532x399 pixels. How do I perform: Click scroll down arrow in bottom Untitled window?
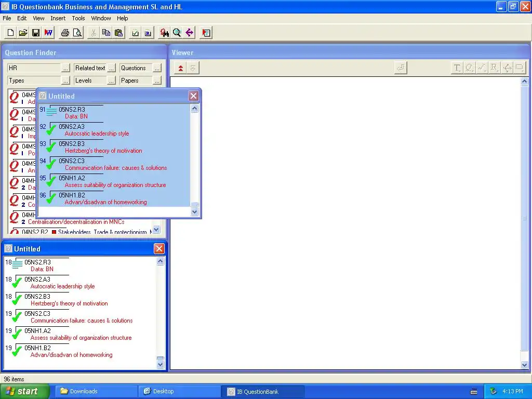pos(161,365)
